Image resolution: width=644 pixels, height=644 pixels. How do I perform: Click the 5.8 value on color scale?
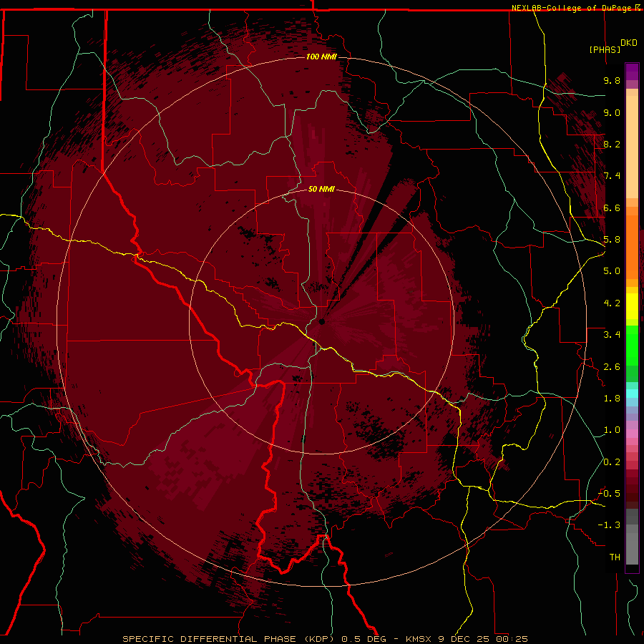point(612,240)
